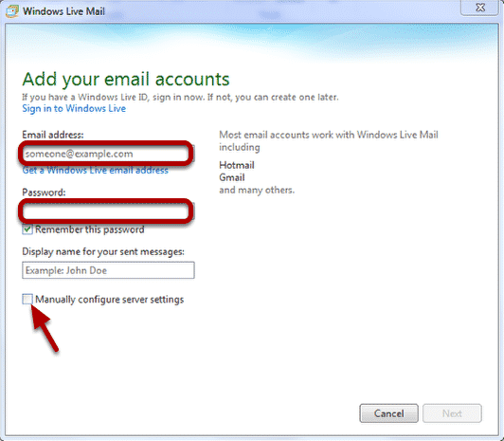Close the Windows Live Mail dialog

479,8
